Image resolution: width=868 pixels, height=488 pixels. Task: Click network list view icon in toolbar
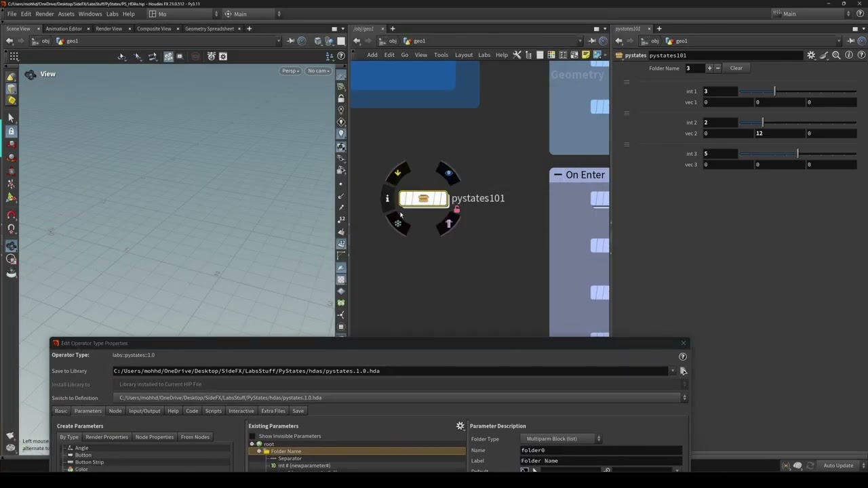(x=540, y=55)
